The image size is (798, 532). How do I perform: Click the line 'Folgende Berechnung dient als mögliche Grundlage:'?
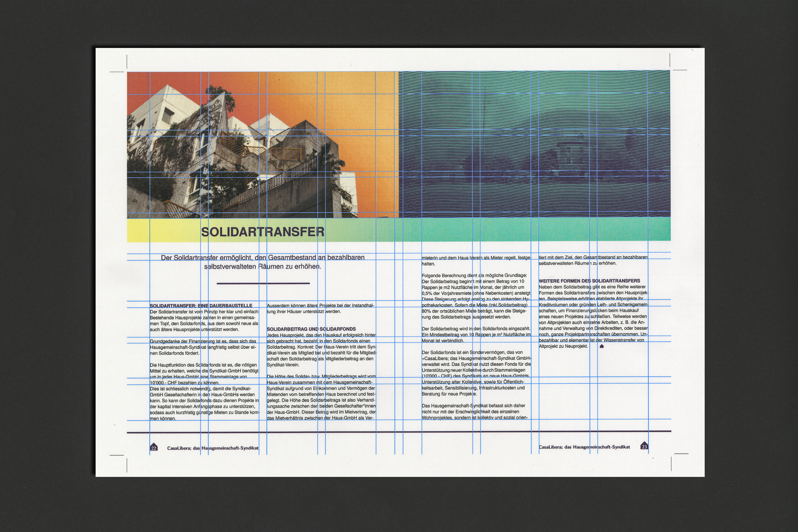point(474,276)
